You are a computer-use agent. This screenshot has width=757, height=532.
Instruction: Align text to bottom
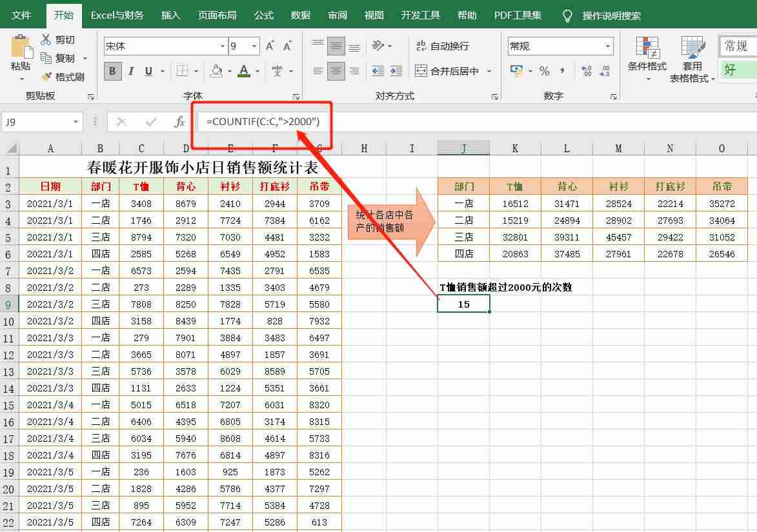354,46
